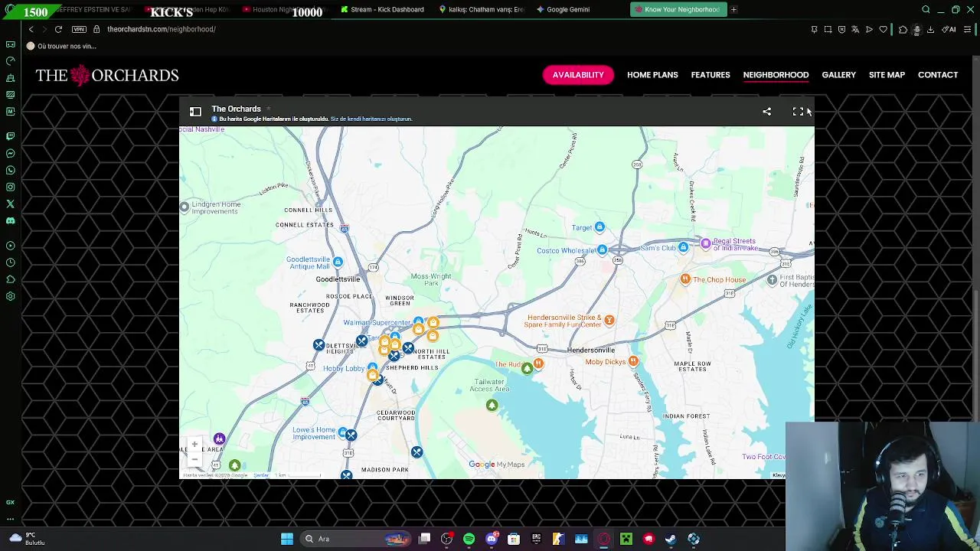Click the Hendersonville Strike & Spare marker

coord(609,320)
